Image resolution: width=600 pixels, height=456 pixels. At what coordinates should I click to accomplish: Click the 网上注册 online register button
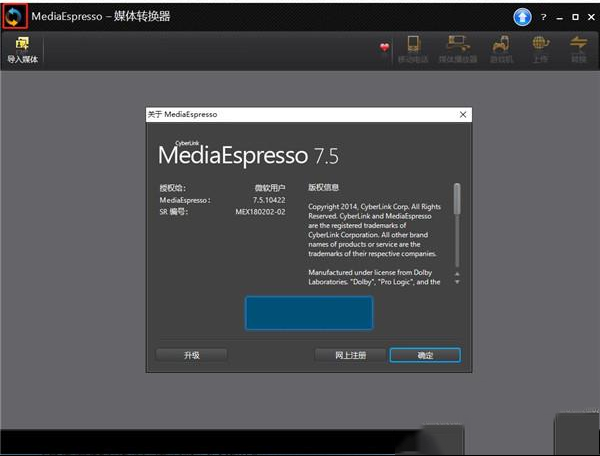[x=350, y=355]
